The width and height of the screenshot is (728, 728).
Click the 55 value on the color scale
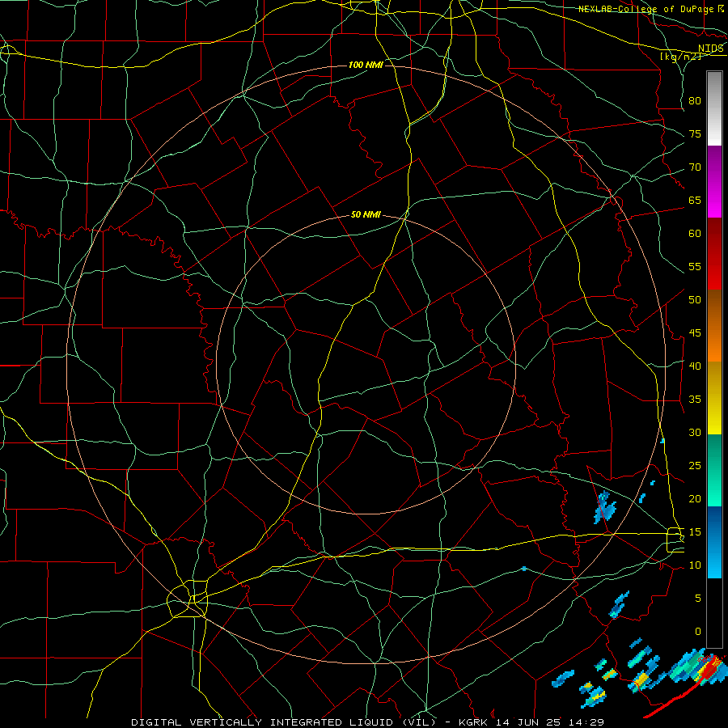coord(695,266)
